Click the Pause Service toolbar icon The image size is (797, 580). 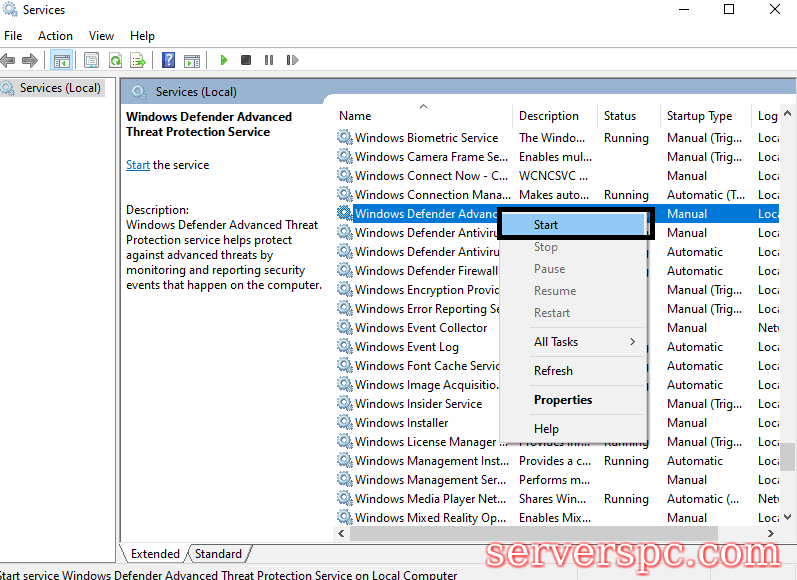pyautogui.click(x=268, y=60)
